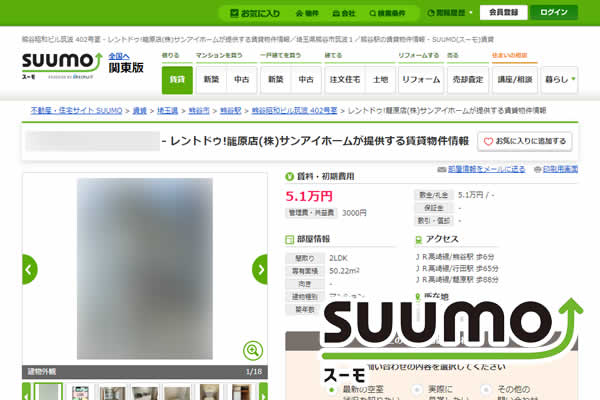Click the 1/18 photo counter
Viewport: 600px width, 400px height.
coord(254,372)
